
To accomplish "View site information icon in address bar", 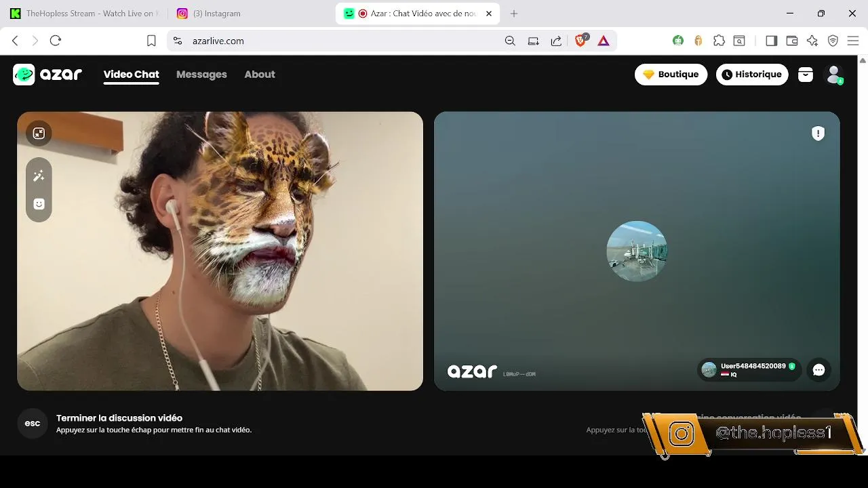I will coord(178,41).
